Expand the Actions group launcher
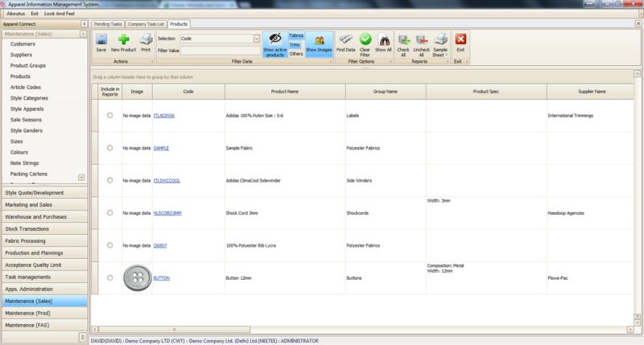Screen dimensions: 644x345 (152, 62)
